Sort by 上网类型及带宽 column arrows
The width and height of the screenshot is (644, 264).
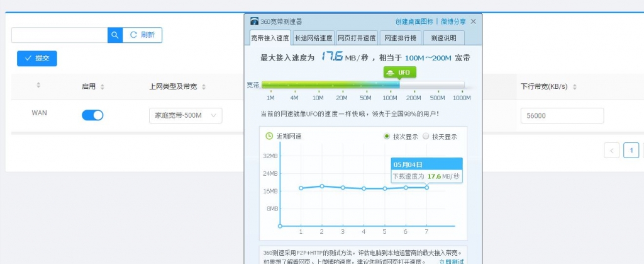click(204, 87)
